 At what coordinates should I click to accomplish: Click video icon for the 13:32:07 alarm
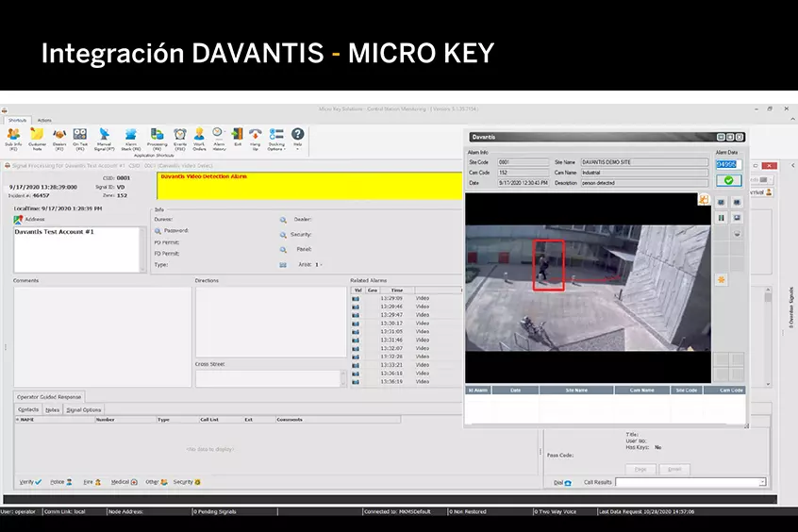pyautogui.click(x=356, y=349)
